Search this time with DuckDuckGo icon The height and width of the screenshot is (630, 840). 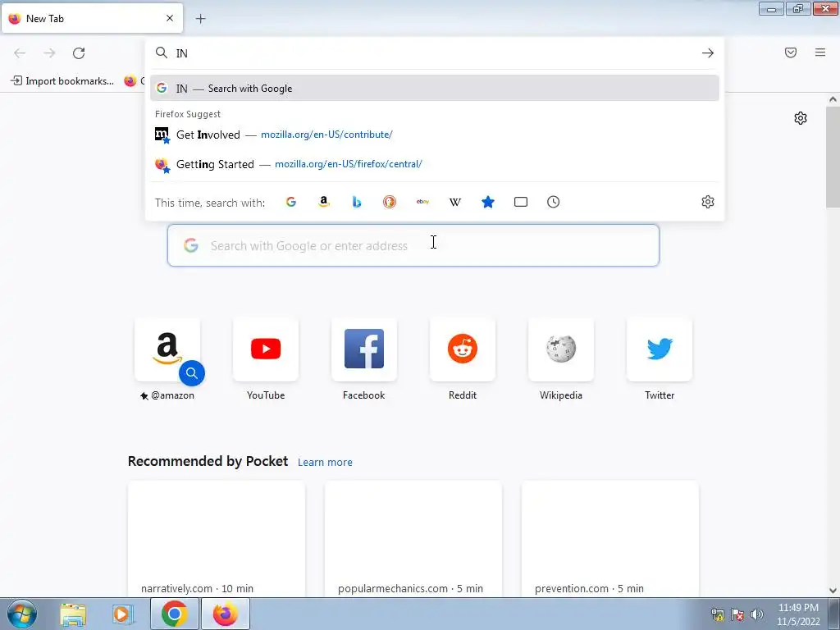[x=390, y=202]
